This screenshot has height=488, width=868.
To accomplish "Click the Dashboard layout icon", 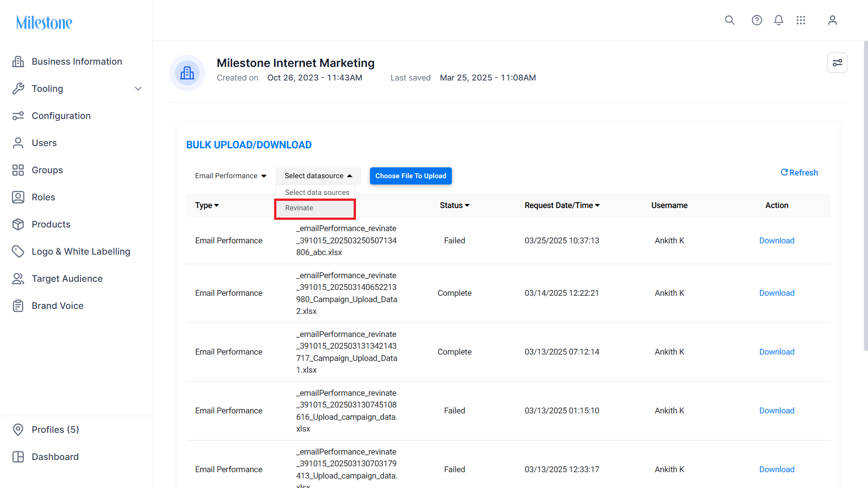I will click(x=18, y=457).
